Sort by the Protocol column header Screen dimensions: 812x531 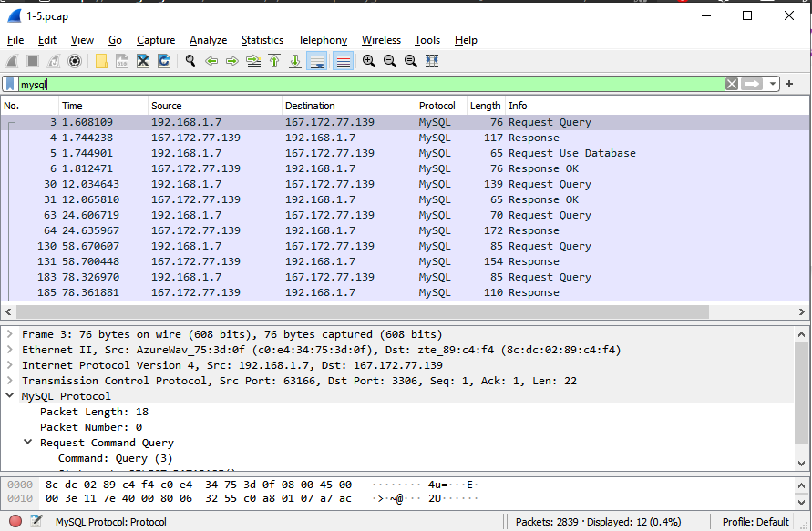coord(441,106)
